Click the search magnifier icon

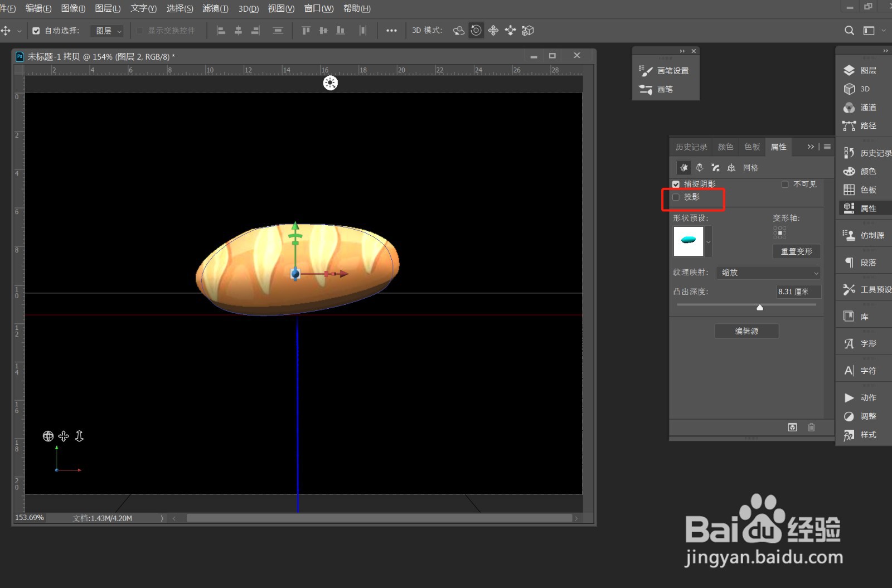849,31
